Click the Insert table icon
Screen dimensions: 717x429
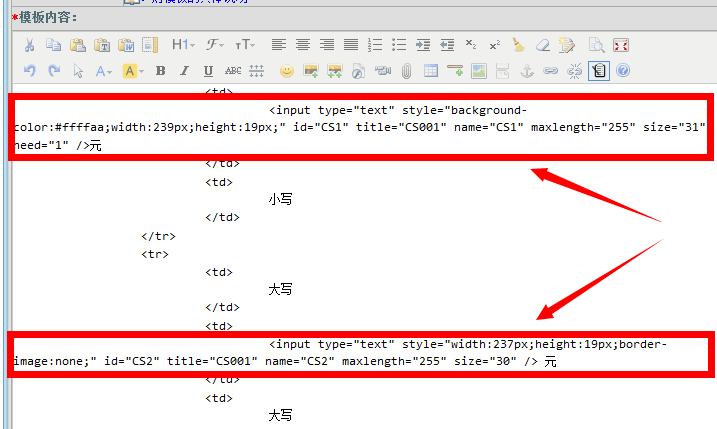[x=431, y=71]
